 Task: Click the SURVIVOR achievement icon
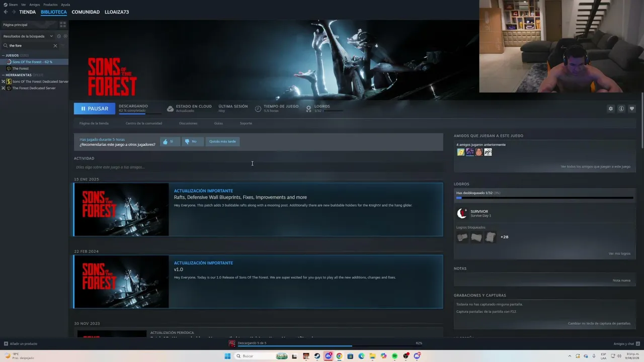(x=462, y=213)
